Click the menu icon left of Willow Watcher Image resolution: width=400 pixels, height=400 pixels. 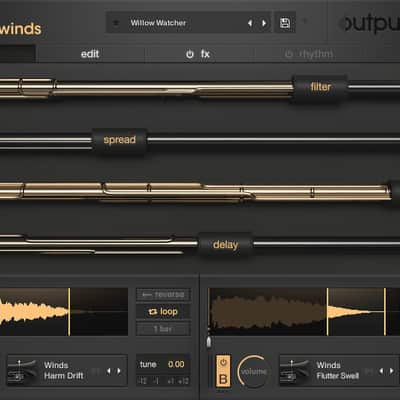116,23
